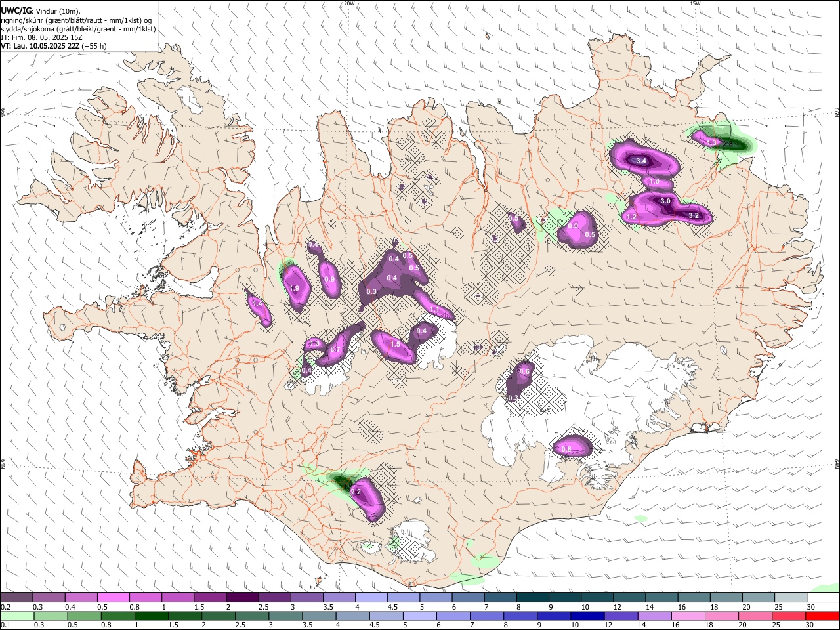Image resolution: width=840 pixels, height=630 pixels.
Task: Pick the white swatch after 30 in the upper legend
Action: pos(823,598)
